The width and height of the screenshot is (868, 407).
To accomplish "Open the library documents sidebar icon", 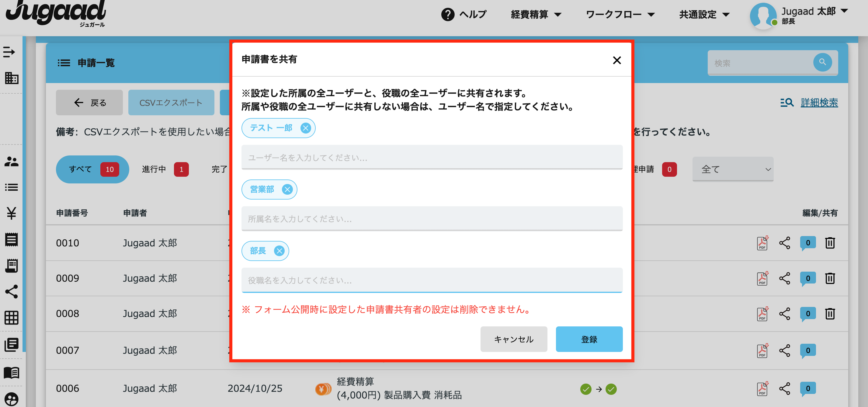I will click(12, 344).
